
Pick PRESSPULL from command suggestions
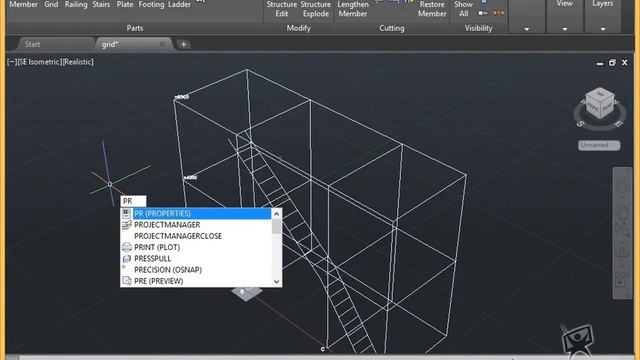[196, 258]
